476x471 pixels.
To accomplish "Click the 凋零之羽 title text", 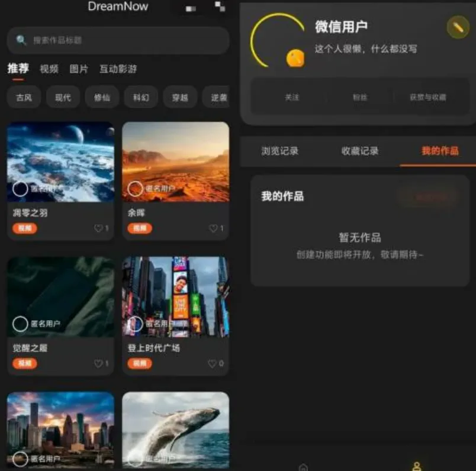I will [30, 213].
